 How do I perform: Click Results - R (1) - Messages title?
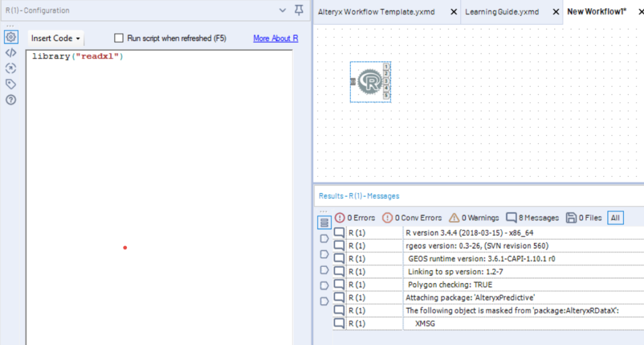point(359,196)
